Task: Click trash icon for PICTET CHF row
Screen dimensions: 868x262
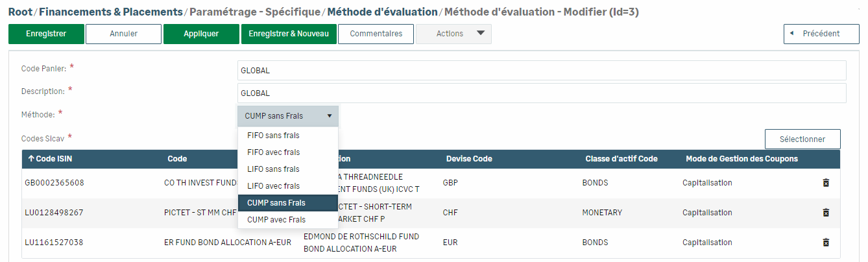Action: click(x=826, y=213)
